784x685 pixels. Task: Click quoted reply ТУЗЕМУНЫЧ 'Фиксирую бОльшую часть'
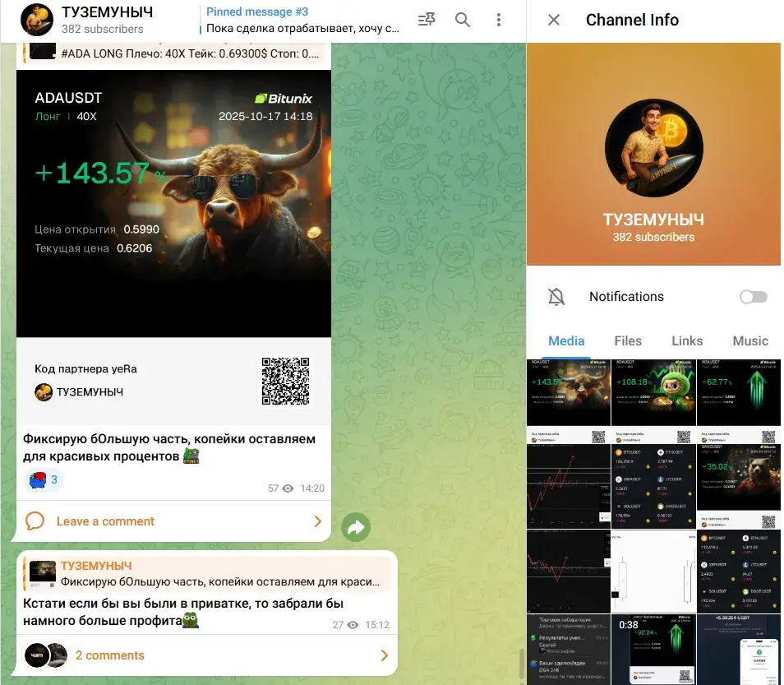tap(206, 573)
